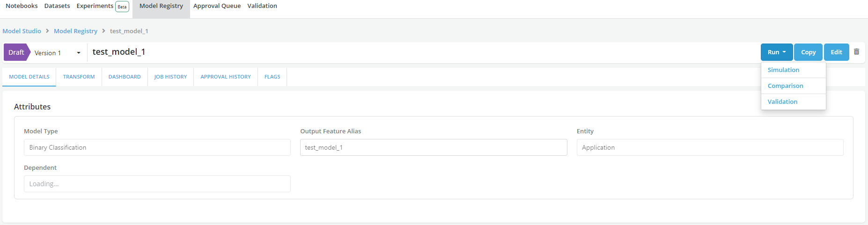Choose Comparison in Run menu
The height and width of the screenshot is (225, 868).
(785, 86)
